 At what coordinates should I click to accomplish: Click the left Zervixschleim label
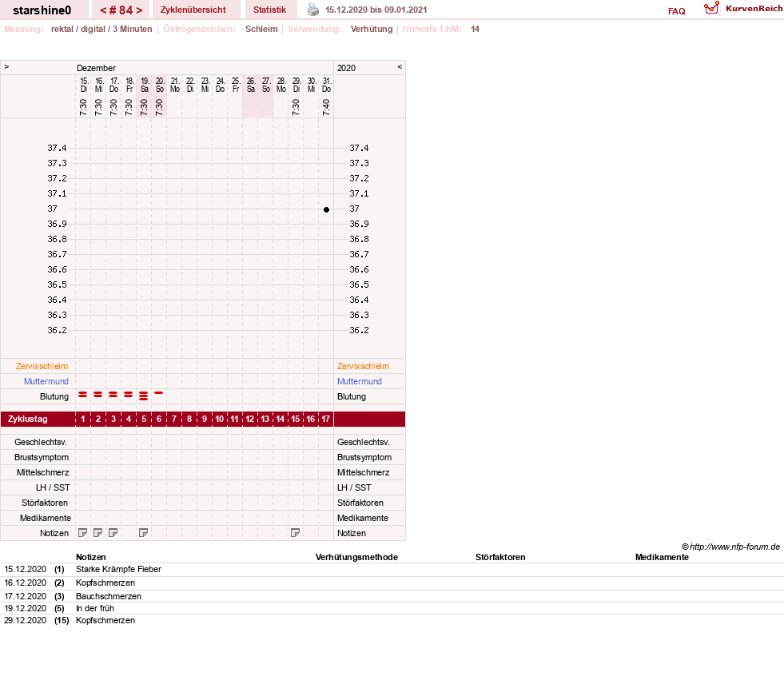[42, 366]
